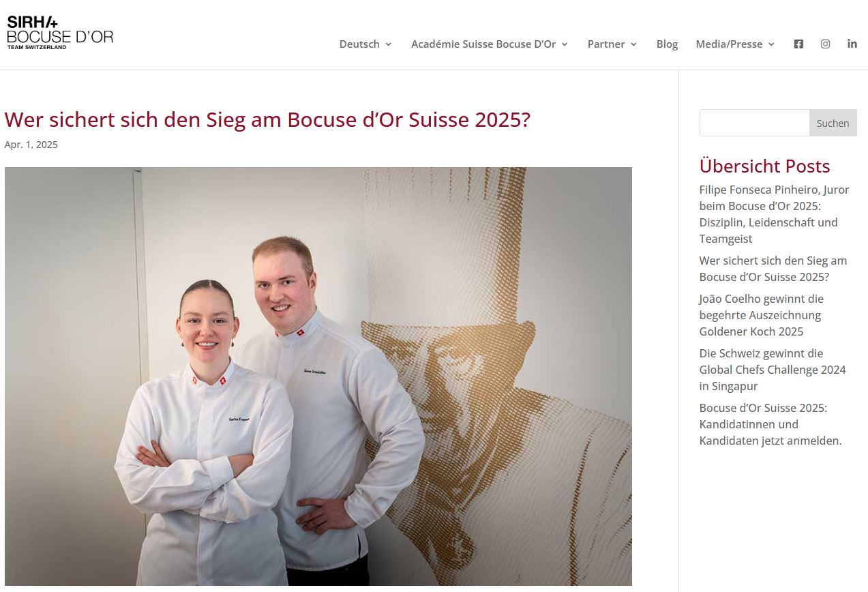The height and width of the screenshot is (592, 868).
Task: Open the Global Chefs Challenge 2024 post
Action: 772,370
